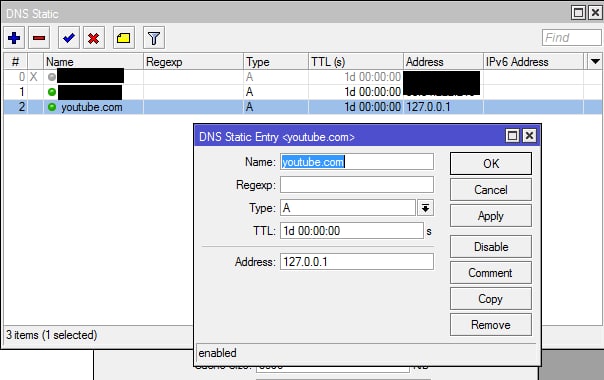The width and height of the screenshot is (604, 380).
Task: Copy the DNS static entry
Action: tap(491, 299)
